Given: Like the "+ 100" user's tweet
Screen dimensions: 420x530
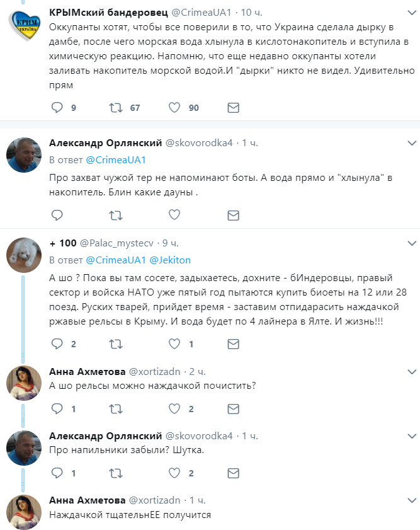Looking at the screenshot, I should click(174, 344).
